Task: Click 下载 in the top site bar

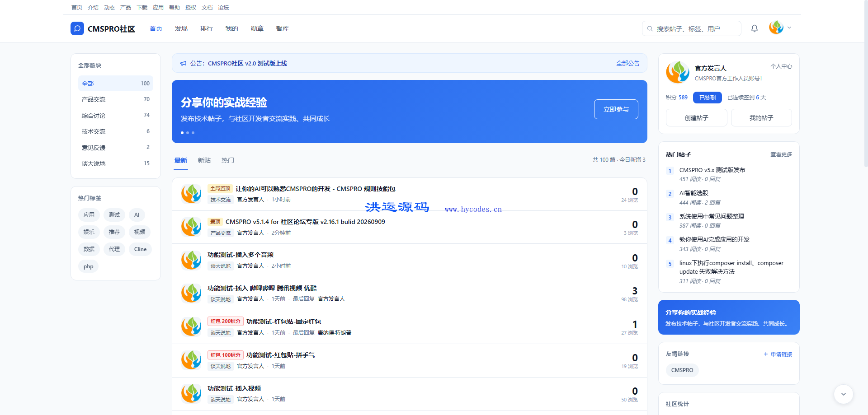Action: (x=142, y=8)
